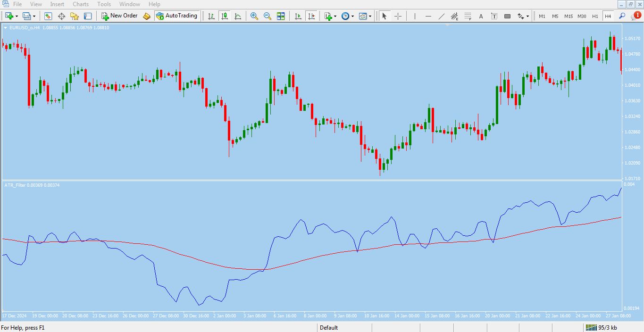Click the Zoom In magnifier
Viewport: 644px width, 332px height.
click(254, 16)
